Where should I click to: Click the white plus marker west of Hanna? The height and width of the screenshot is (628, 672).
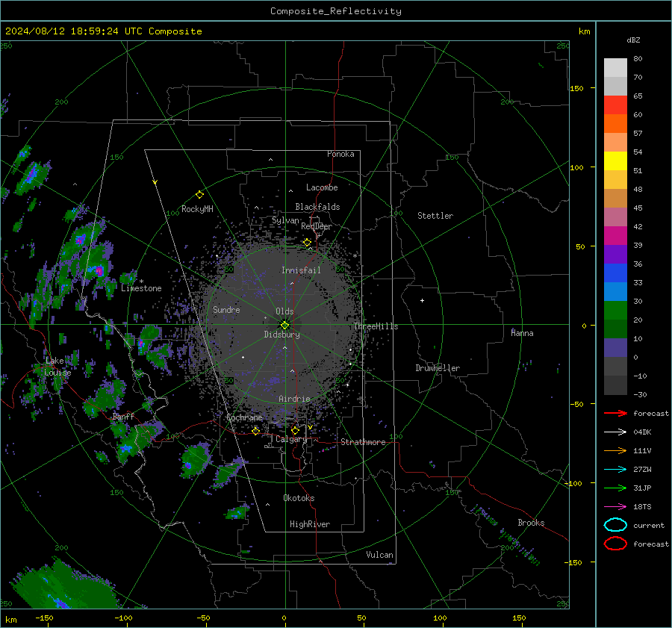tap(422, 300)
